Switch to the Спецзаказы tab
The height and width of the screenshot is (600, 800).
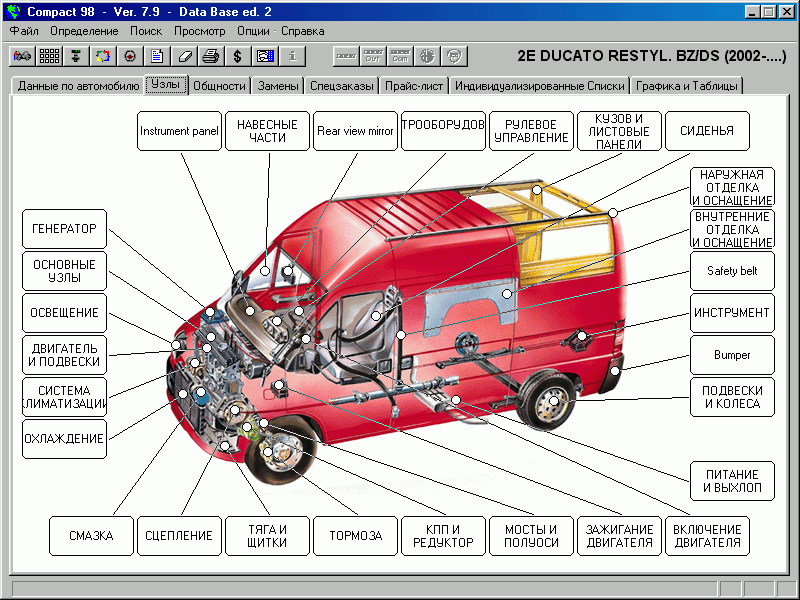point(342,86)
